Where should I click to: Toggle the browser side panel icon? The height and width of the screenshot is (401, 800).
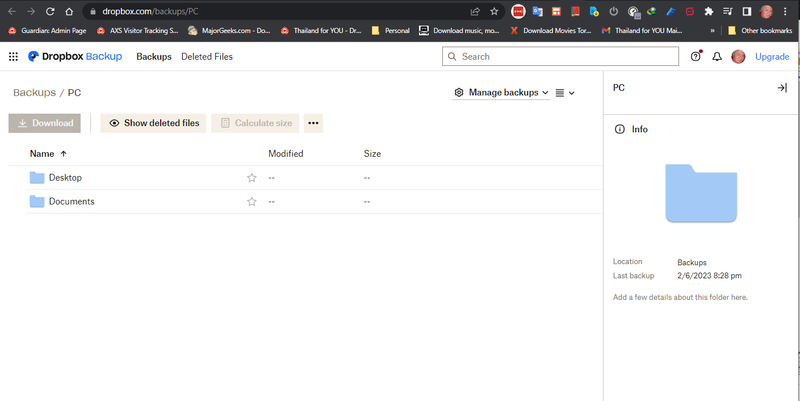pyautogui.click(x=746, y=11)
